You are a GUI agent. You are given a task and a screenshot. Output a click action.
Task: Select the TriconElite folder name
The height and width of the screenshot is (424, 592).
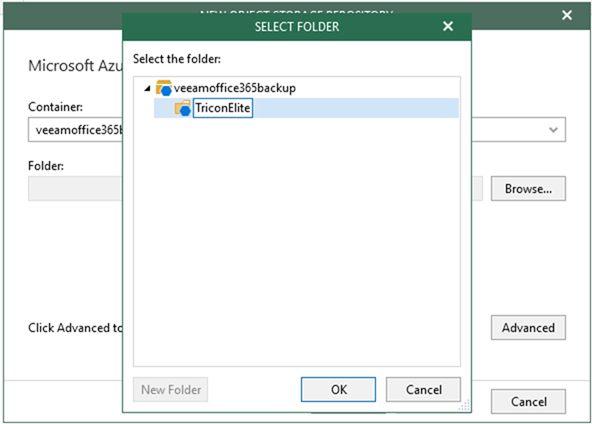[223, 108]
